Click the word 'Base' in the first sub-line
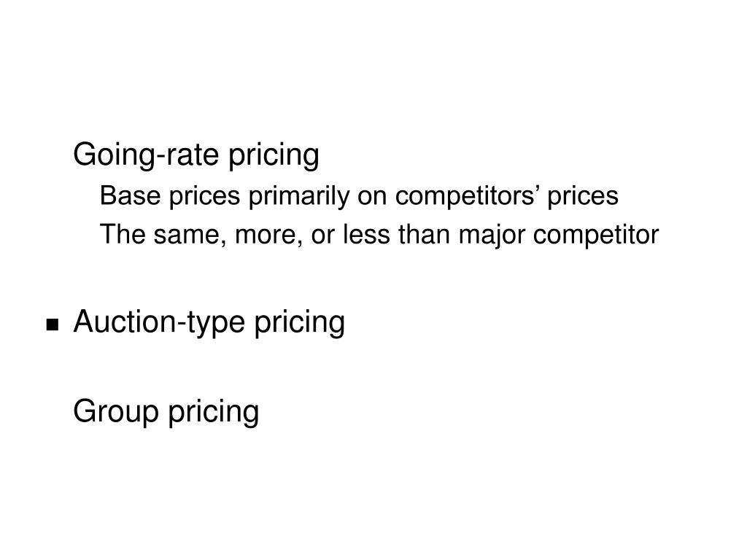The height and width of the screenshot is (560, 747). [130, 195]
